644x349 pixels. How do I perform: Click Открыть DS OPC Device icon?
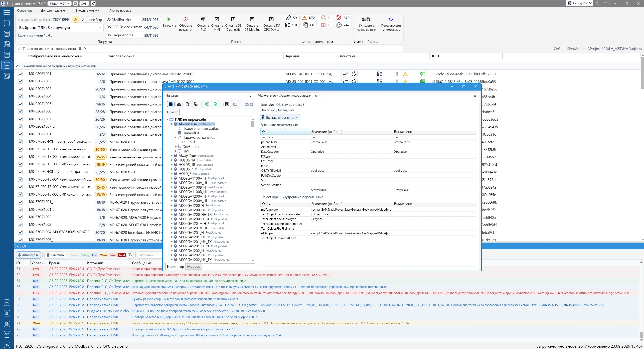click(271, 19)
